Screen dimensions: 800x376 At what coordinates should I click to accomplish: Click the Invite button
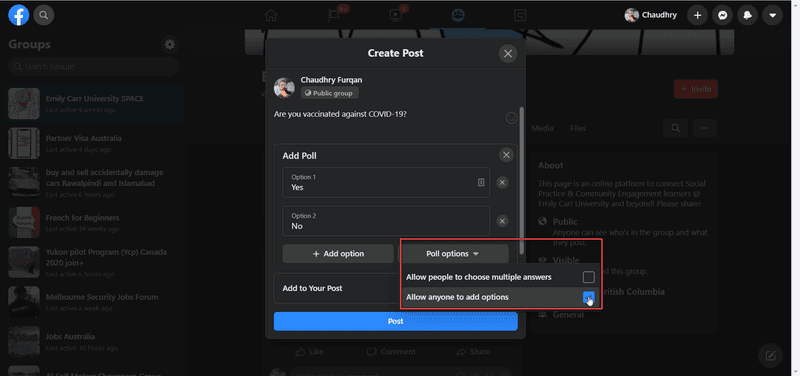(x=695, y=89)
